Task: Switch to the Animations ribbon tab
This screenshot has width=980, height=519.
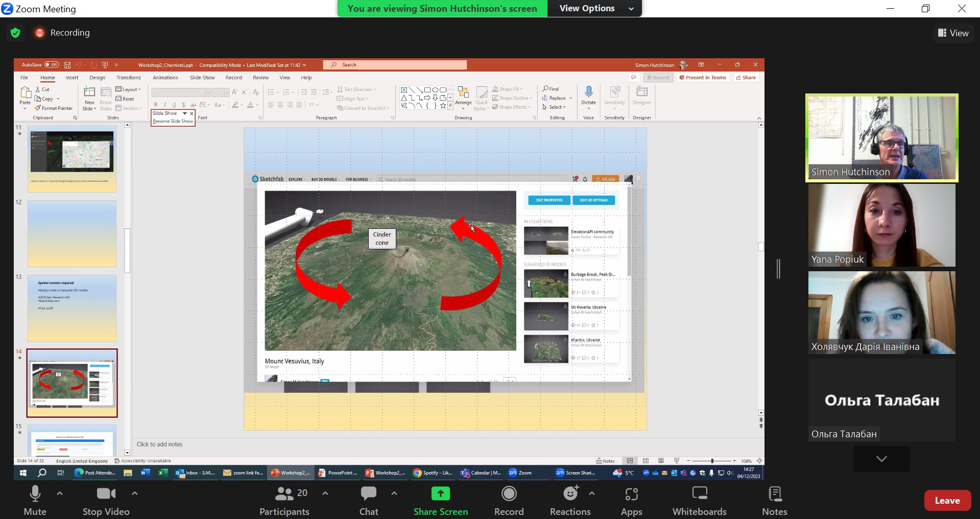Action: [165, 78]
